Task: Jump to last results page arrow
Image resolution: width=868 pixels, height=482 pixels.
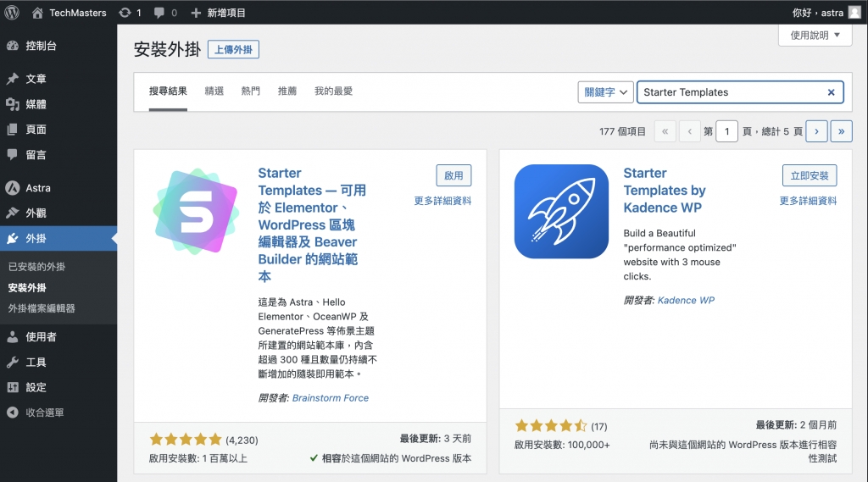Action: tap(842, 131)
